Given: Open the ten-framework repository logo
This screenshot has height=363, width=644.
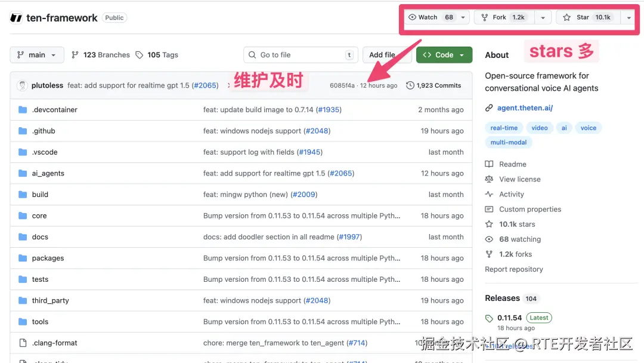Looking at the screenshot, I should pyautogui.click(x=16, y=18).
